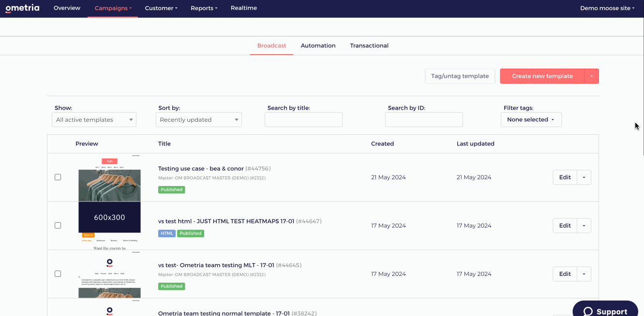This screenshot has width=644, height=316.
Task: Open the Campaigns menu
Action: pyautogui.click(x=113, y=8)
